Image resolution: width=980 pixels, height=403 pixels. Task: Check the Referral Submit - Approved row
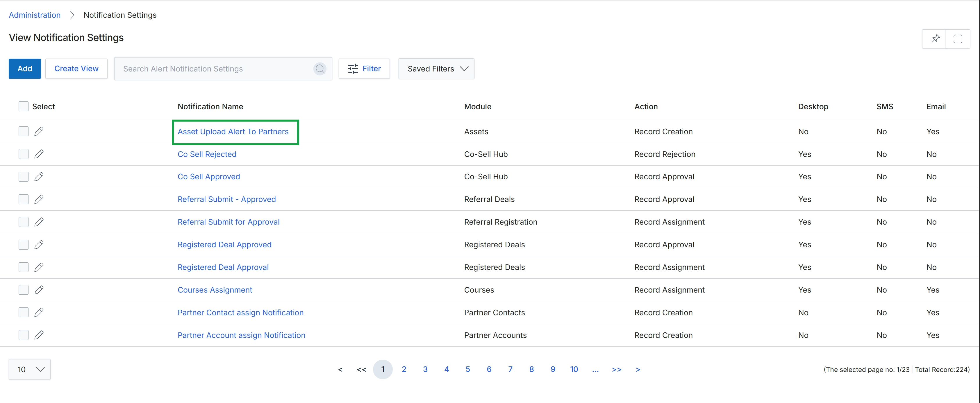tap(24, 199)
